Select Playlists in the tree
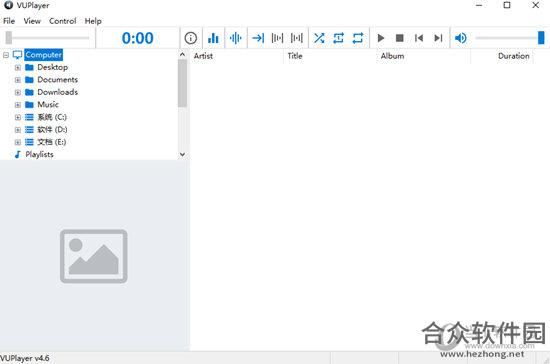The width and height of the screenshot is (550, 364). pos(39,154)
